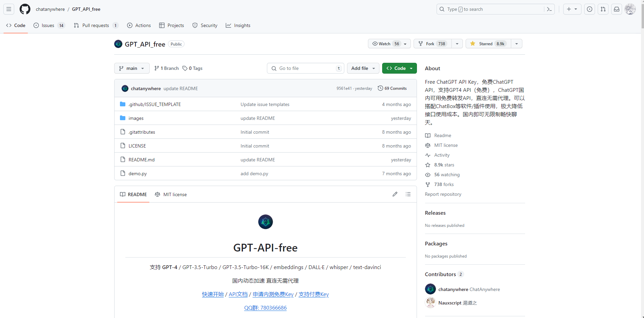Open the hamburger navigation menu
644x318 pixels.
point(9,9)
